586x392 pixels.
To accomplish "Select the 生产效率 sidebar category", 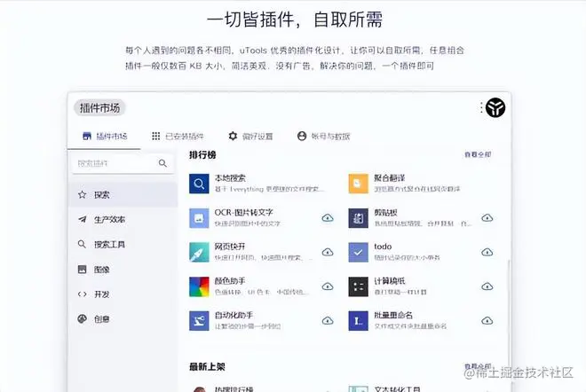I will point(123,220).
